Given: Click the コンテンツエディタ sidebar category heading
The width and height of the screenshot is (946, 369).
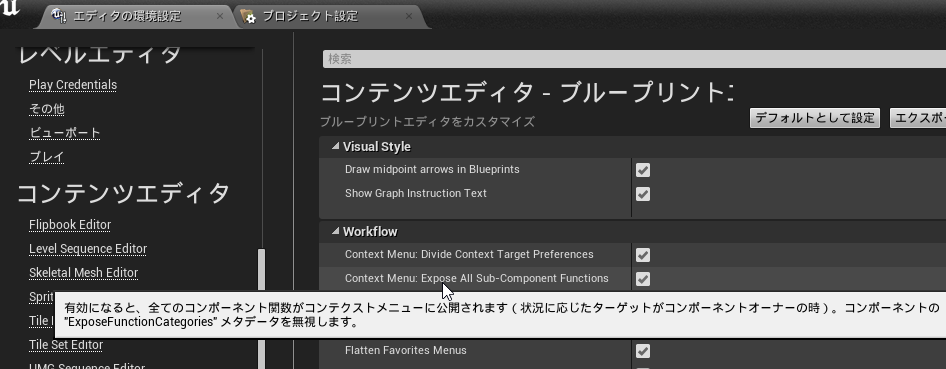Looking at the screenshot, I should coord(124,193).
